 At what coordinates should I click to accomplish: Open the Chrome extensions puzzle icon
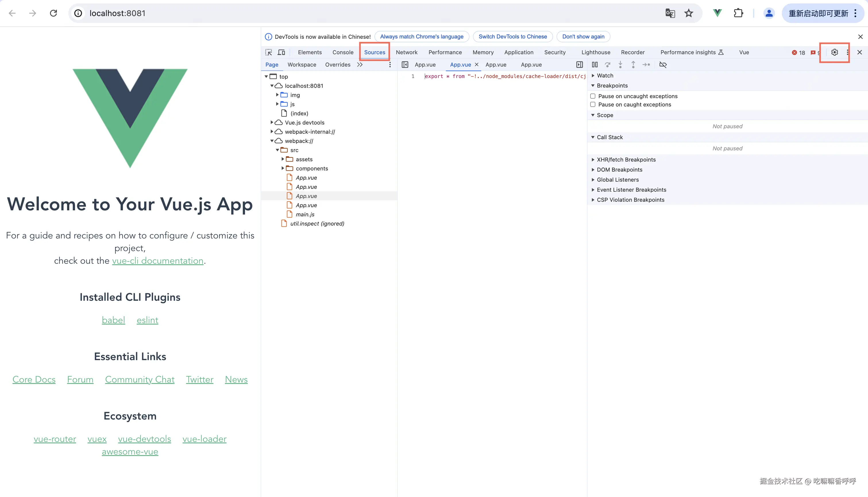[738, 13]
